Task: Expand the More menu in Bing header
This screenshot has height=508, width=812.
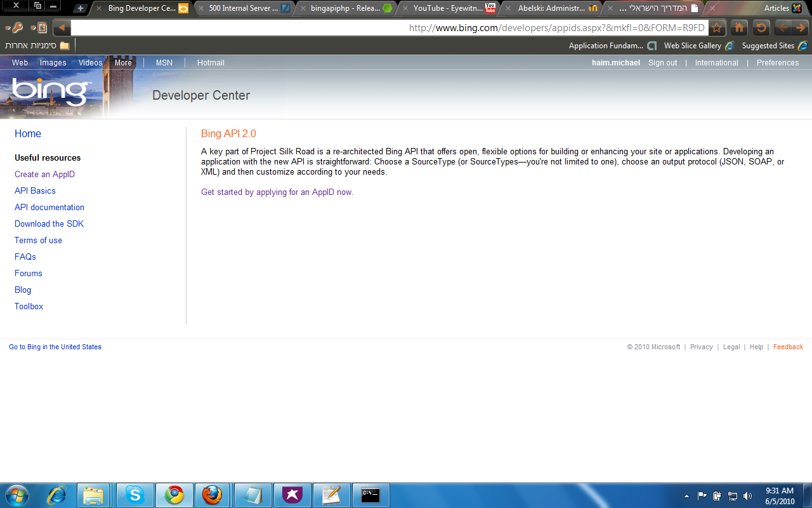Action: click(x=123, y=63)
